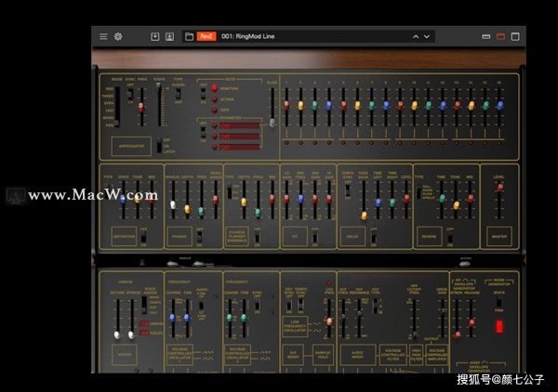Screen dimensions: 558x392
Task: Click the Chorus Type selector switch
Action: coord(230,191)
